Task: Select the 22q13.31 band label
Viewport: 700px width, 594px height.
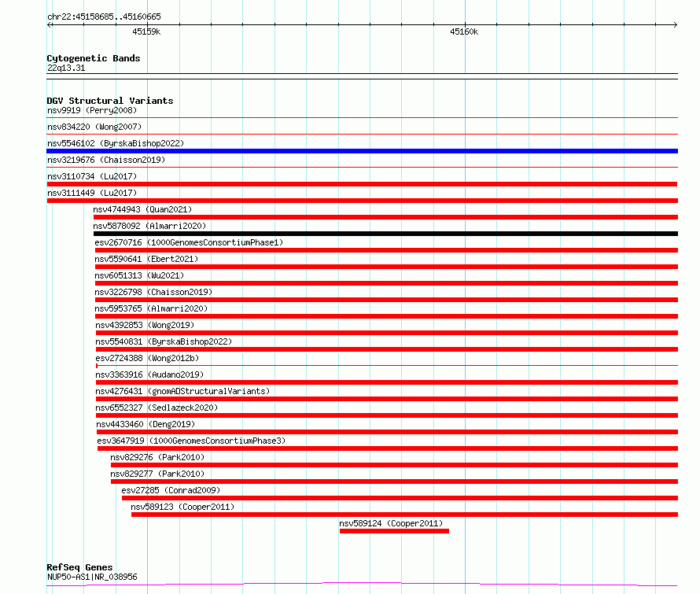Action: 66,68
